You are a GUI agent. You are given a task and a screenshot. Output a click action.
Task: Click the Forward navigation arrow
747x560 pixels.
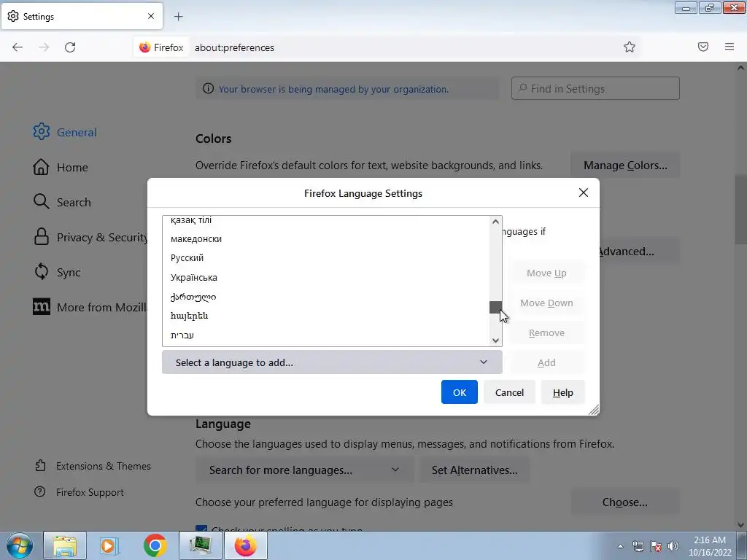tap(44, 47)
